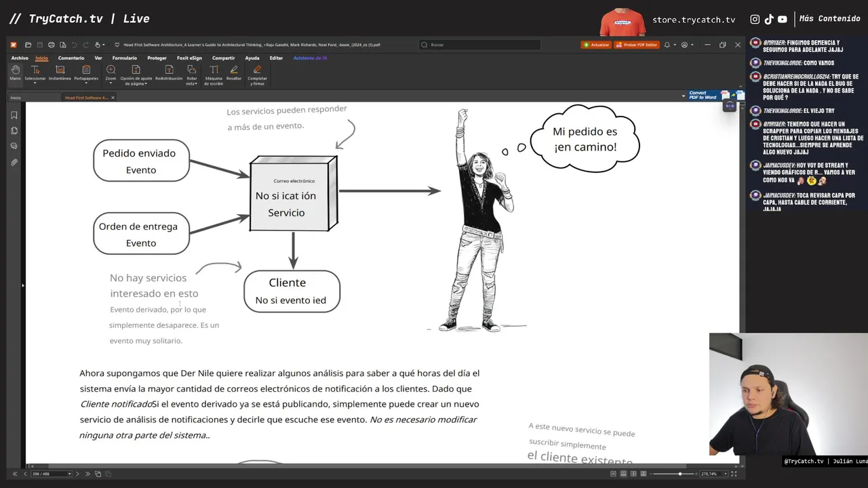The image size is (868, 488).
Task: Expand the Zoom tool dropdown arrow
Action: [111, 83]
